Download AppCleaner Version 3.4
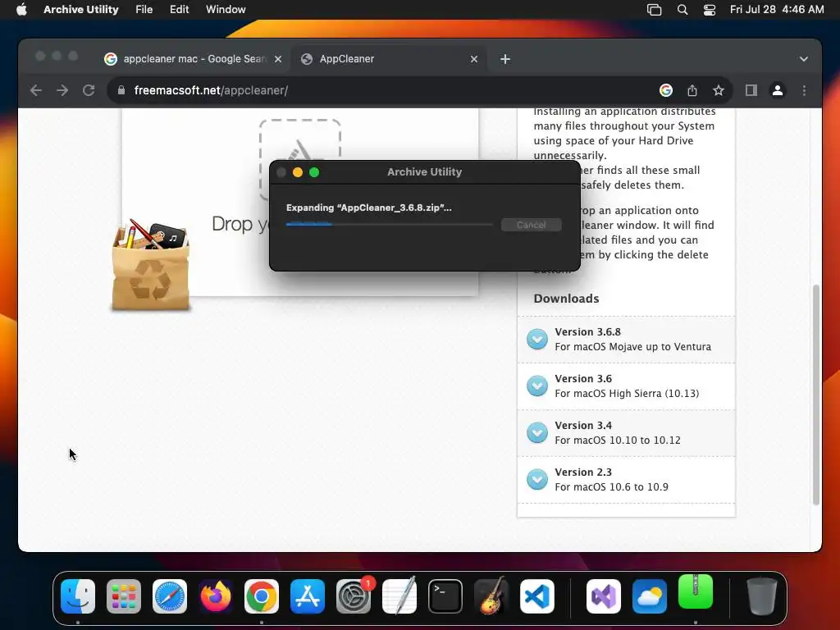Viewport: 840px width, 630px height. click(626, 433)
